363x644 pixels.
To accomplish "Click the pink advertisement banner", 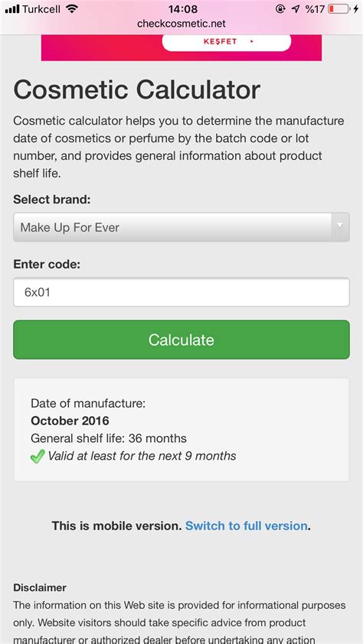I will 181,47.
